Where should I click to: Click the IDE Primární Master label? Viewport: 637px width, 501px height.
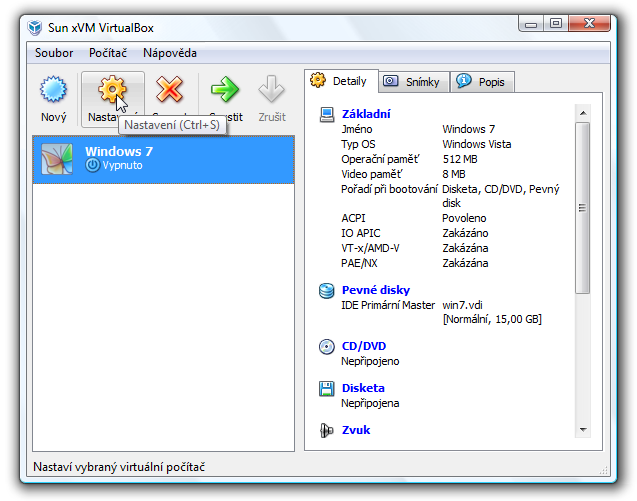click(x=388, y=305)
